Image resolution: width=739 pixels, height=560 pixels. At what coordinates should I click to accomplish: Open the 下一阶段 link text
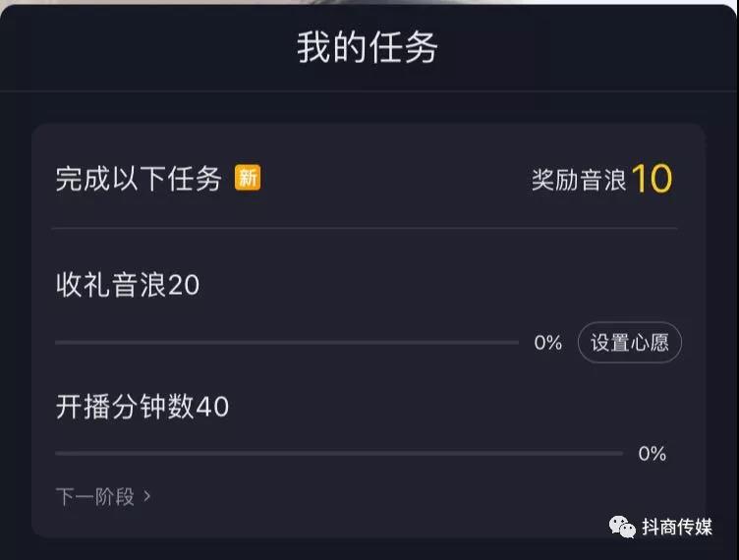(x=94, y=496)
